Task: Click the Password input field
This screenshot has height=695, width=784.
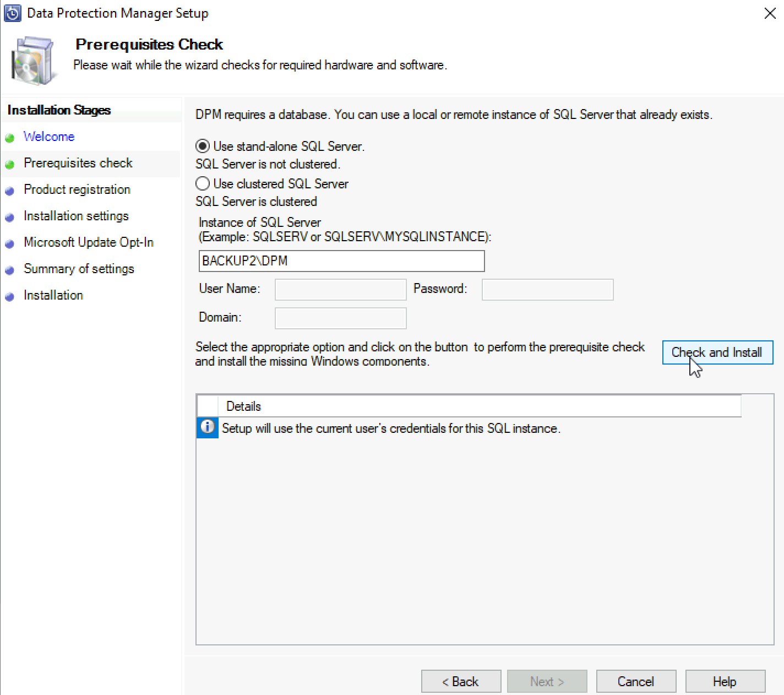Action: tap(547, 290)
